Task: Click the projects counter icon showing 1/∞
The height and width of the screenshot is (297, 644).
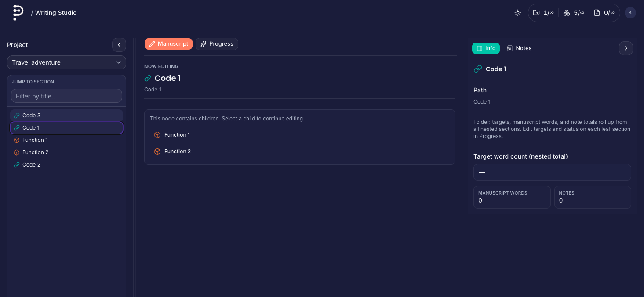Action: [536, 13]
